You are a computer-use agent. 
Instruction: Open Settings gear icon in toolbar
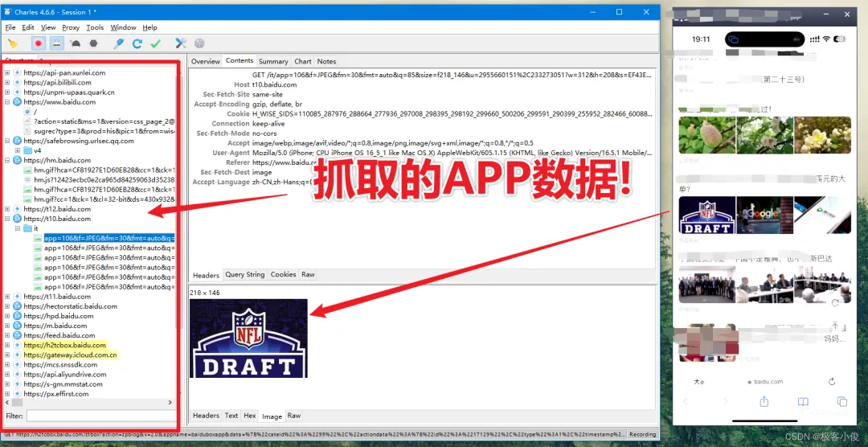coord(199,43)
